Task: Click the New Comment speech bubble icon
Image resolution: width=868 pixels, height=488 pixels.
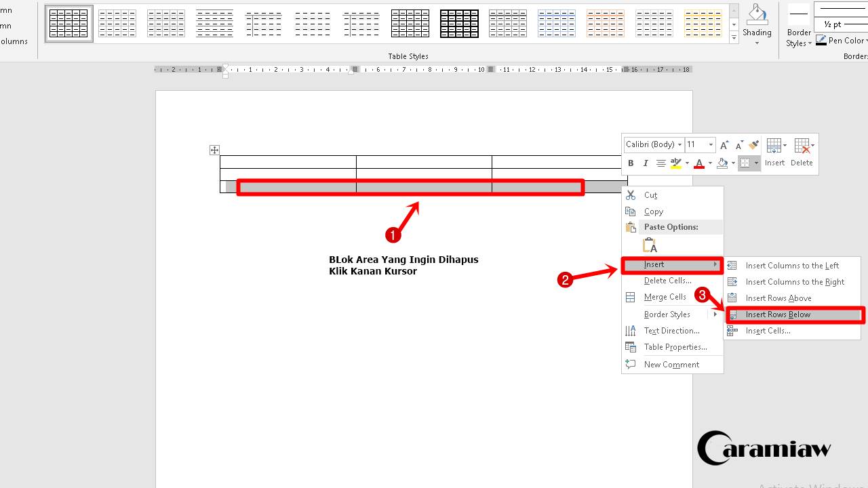Action: pos(631,365)
